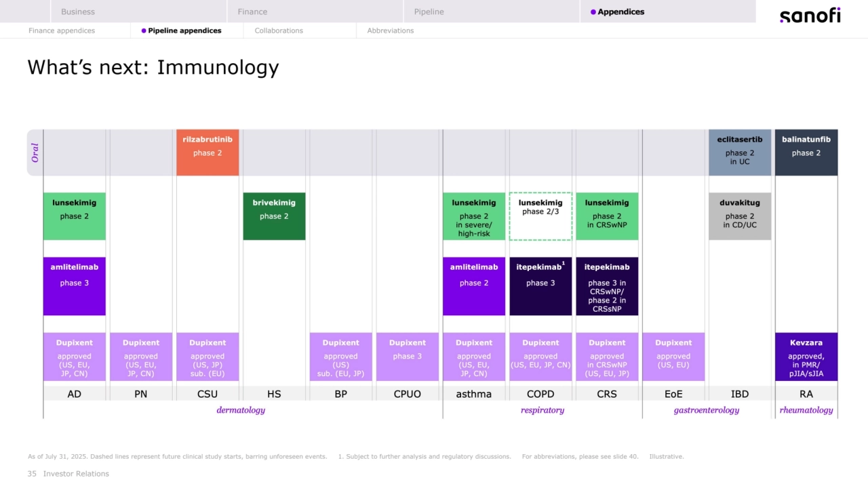Open the Collaborations sub-tab

[279, 30]
